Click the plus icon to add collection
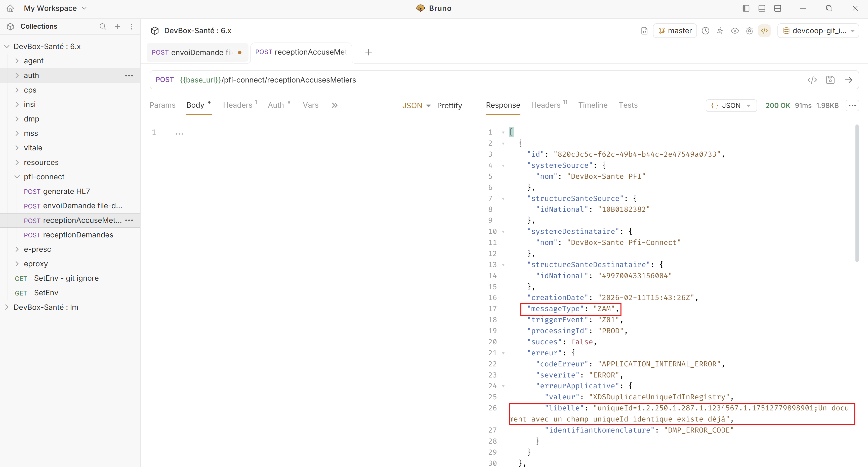Image resolution: width=868 pixels, height=467 pixels. [x=117, y=26]
